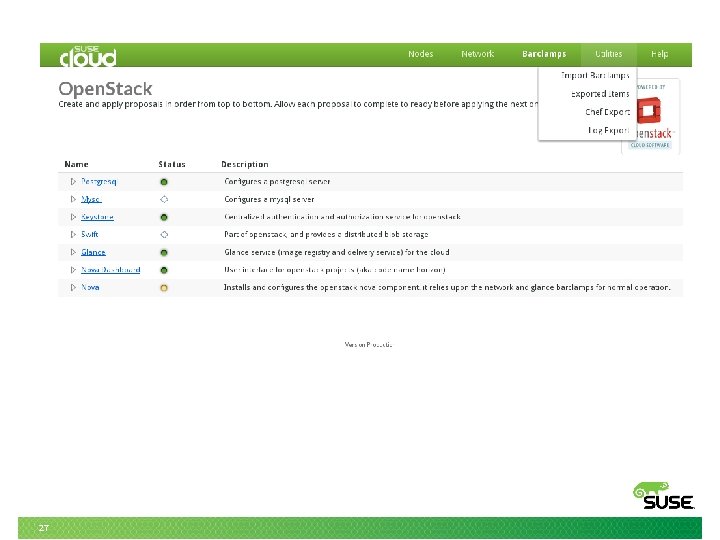
Task: Choose Log Export in the Utilities dropdown
Action: [608, 130]
